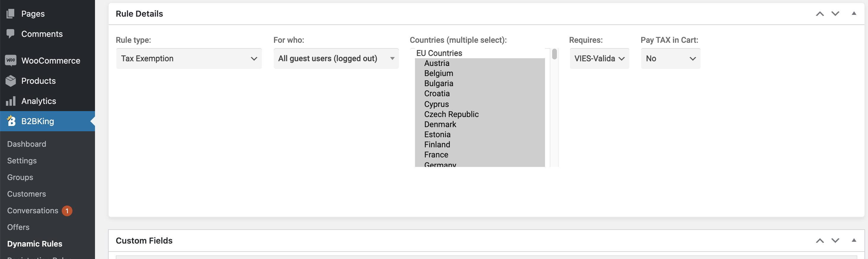Select Finland in countries list
Screen dimensions: 868x259
[479, 144]
